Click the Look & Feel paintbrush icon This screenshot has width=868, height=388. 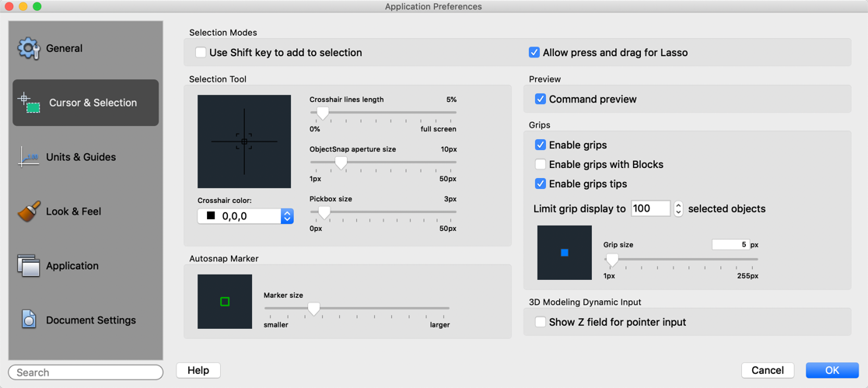tap(29, 211)
